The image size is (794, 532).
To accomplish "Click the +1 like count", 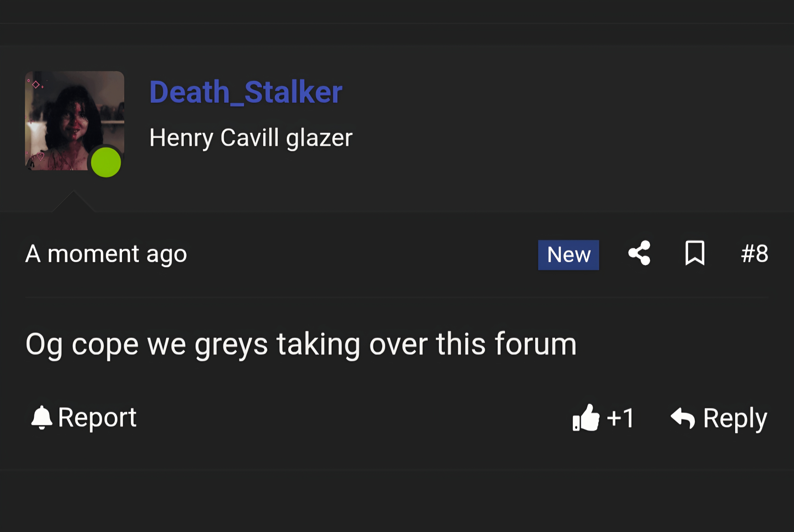I will [x=620, y=418].
